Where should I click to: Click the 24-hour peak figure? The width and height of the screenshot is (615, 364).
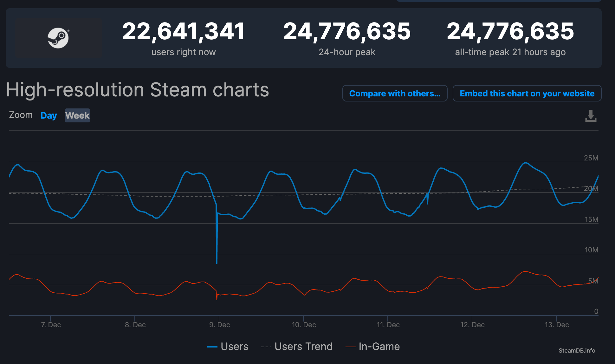click(x=347, y=31)
